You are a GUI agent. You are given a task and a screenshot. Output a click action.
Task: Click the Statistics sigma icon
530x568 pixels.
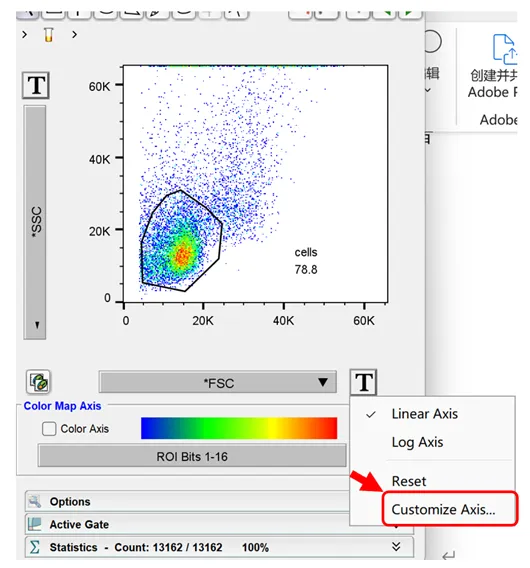point(34,547)
